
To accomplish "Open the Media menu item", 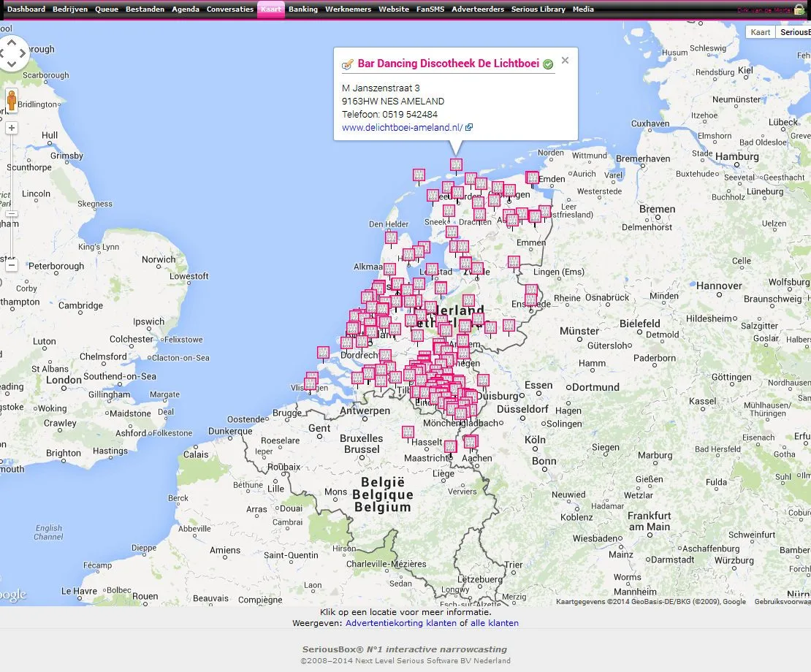I will coord(584,9).
